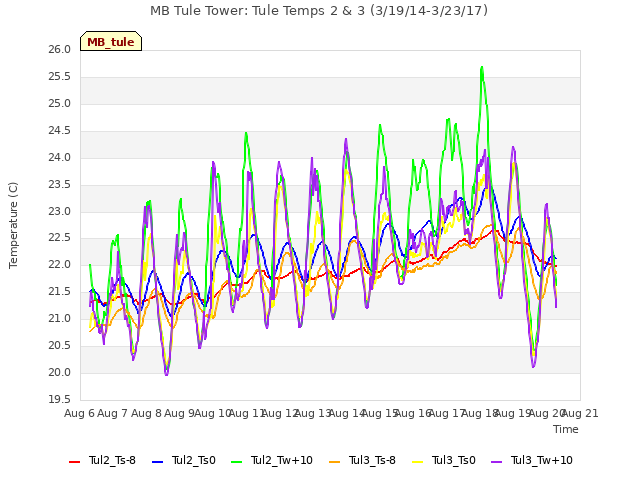Click the Aug 9 x-axis date label
Screen dimensions: 640x480
179,413
